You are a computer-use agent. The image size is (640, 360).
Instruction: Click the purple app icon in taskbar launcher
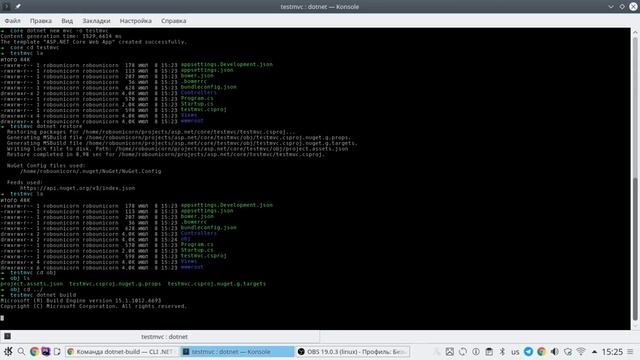point(46,351)
